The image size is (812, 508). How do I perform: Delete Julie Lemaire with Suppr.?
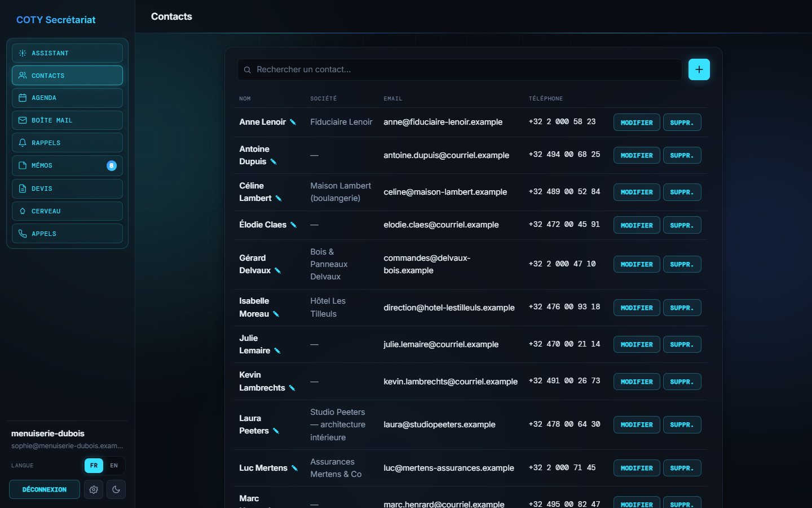point(682,344)
